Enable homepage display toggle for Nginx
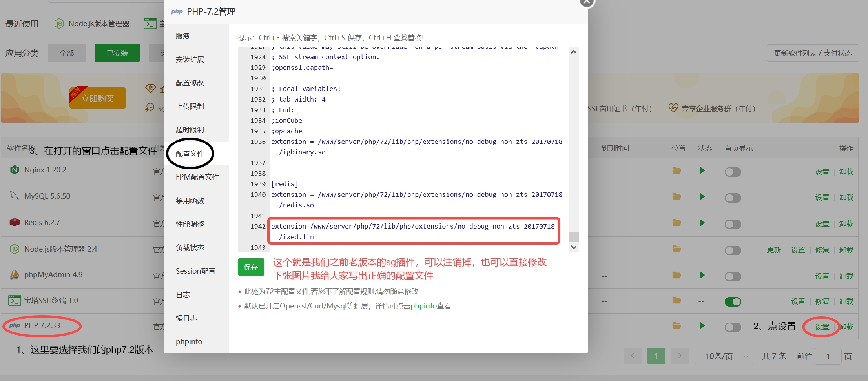Screen dimensions: 868x381 pyautogui.click(x=733, y=172)
